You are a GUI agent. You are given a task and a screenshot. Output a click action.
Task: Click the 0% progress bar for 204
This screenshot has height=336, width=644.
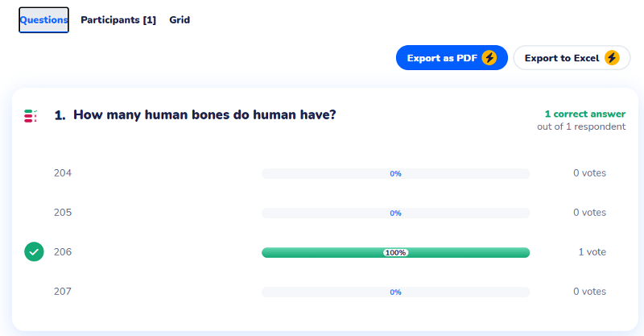click(395, 173)
